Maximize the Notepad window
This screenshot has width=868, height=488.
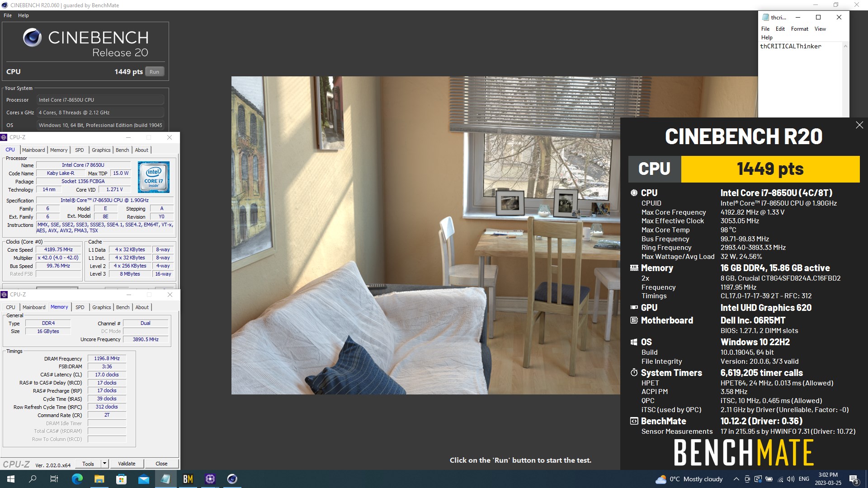coord(818,17)
